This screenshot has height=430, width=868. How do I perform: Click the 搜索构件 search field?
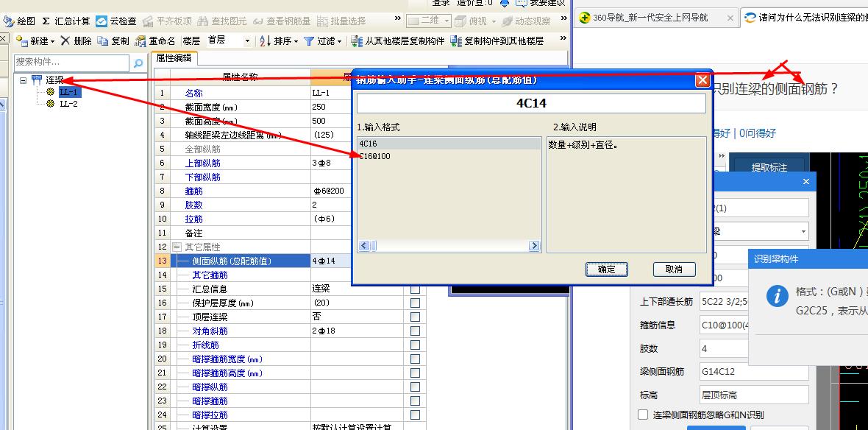point(72,63)
